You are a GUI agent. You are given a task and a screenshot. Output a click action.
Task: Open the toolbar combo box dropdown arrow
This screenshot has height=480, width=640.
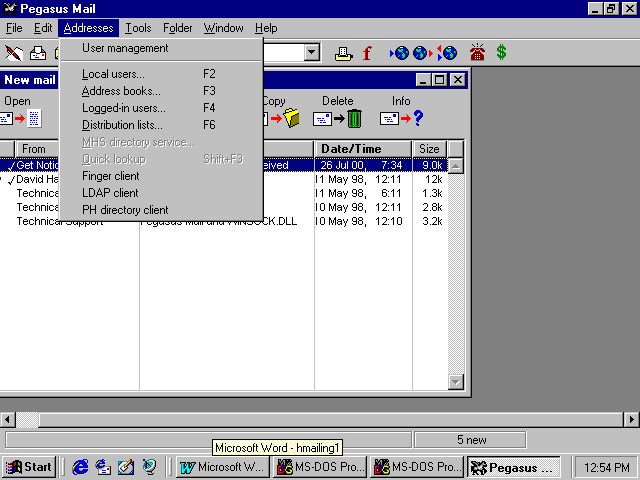click(312, 53)
